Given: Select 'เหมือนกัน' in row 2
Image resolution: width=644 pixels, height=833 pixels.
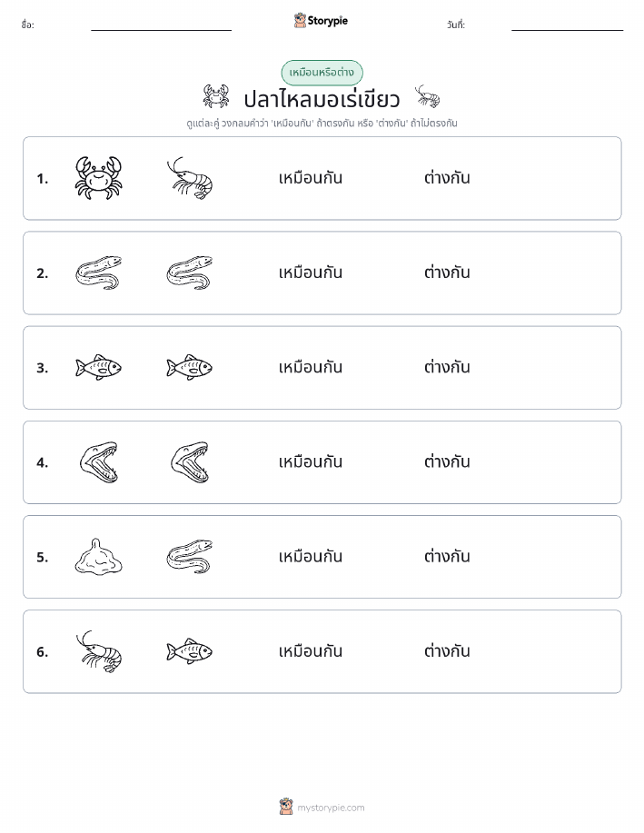Looking at the screenshot, I should pyautogui.click(x=311, y=273).
